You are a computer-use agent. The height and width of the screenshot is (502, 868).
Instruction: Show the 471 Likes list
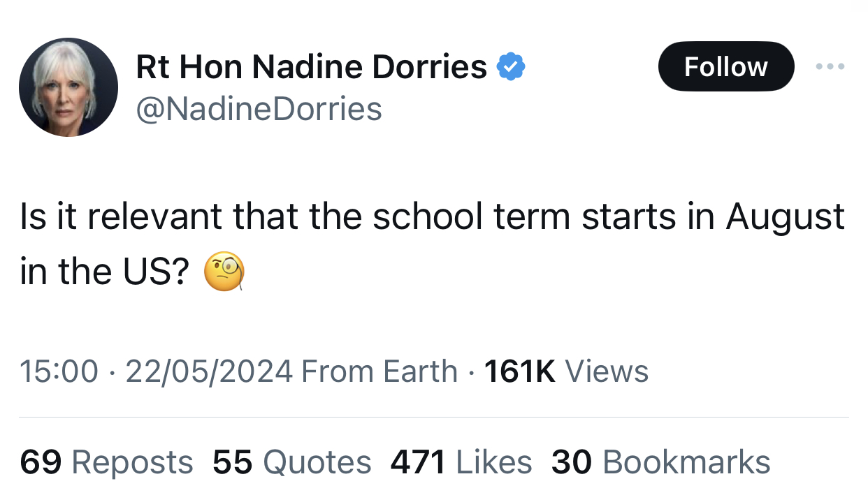[x=461, y=462]
